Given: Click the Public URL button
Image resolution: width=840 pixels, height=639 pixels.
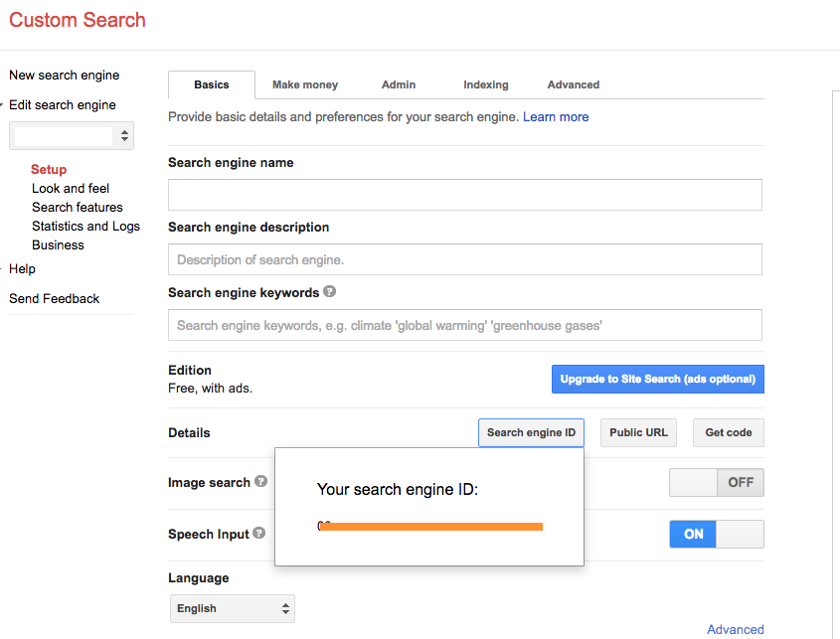Looking at the screenshot, I should [637, 432].
